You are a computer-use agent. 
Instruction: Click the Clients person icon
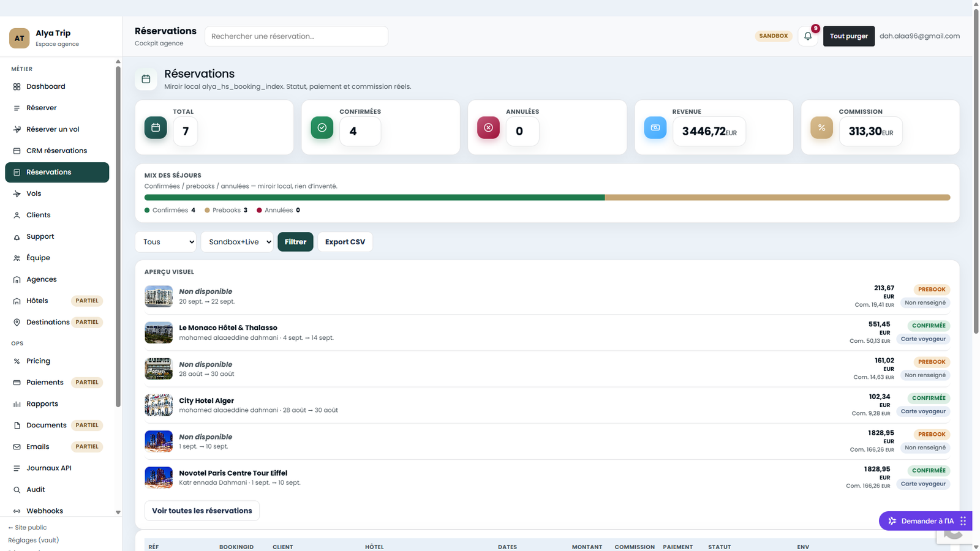[17, 215]
